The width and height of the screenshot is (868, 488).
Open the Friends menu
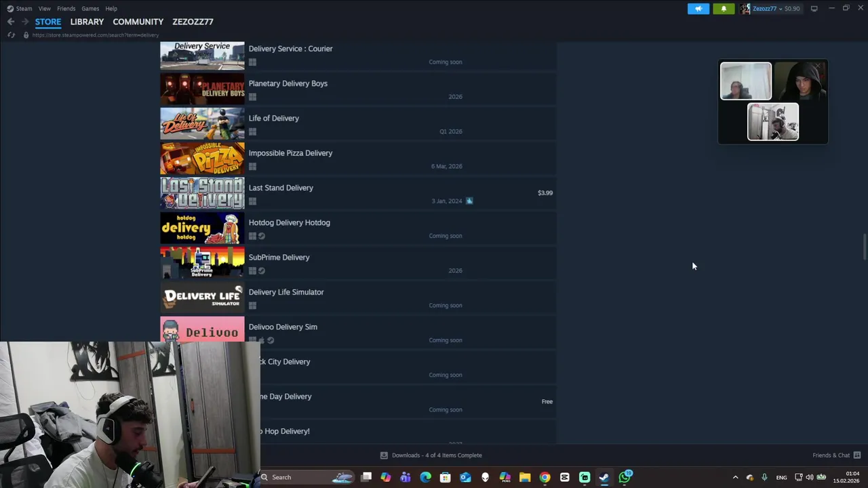click(x=66, y=9)
